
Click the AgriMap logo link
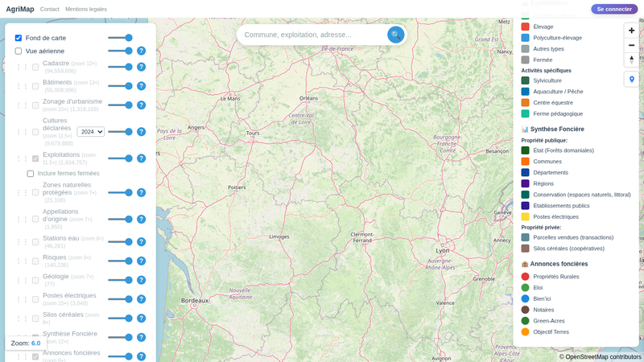click(x=19, y=9)
